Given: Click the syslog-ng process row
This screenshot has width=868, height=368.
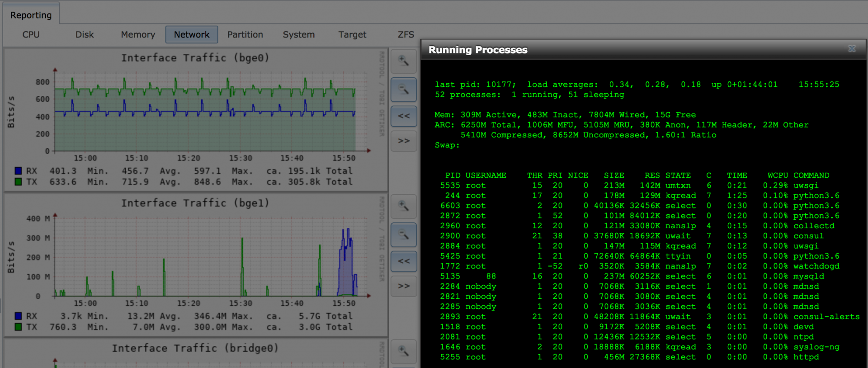Looking at the screenshot, I should click(x=640, y=347).
